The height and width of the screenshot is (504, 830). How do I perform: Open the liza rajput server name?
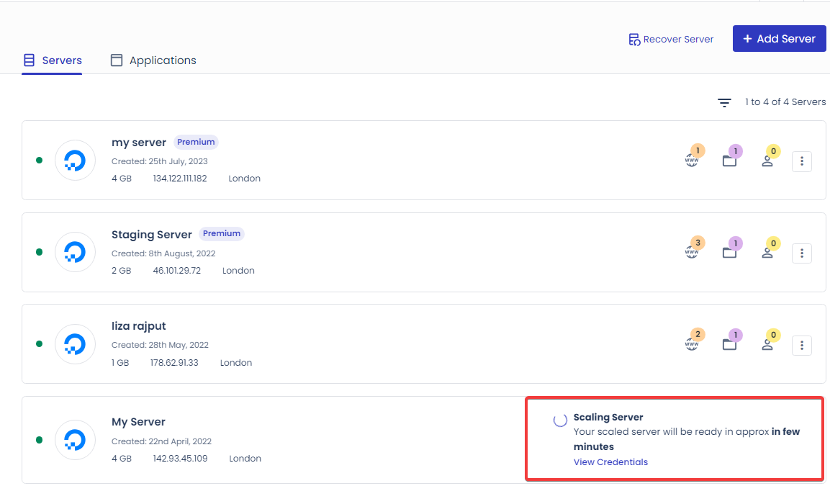tap(138, 326)
